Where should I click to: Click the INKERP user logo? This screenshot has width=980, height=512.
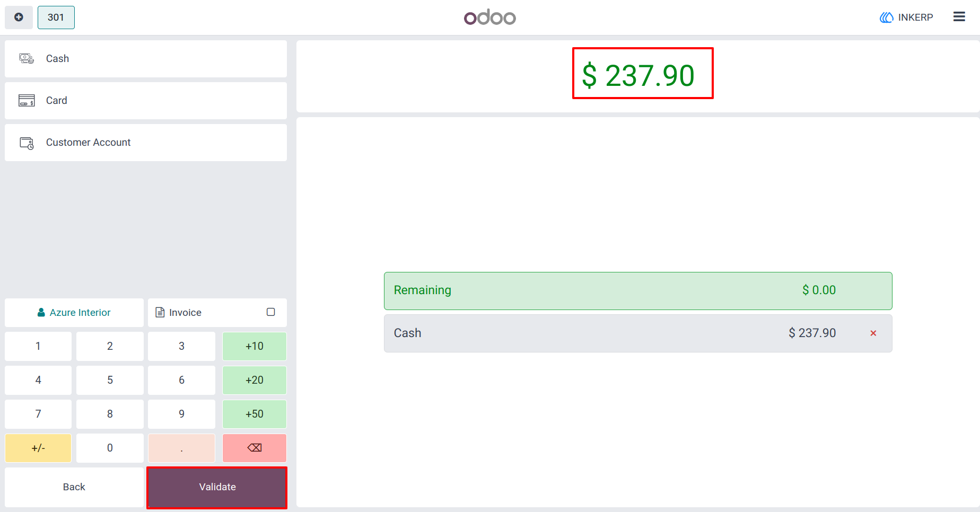[x=886, y=17]
